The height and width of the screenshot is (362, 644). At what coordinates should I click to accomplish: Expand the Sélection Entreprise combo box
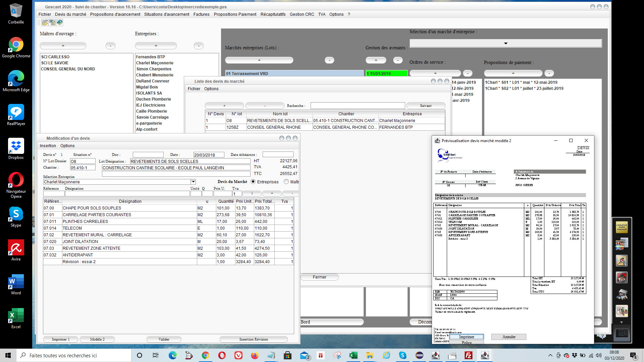(193, 182)
